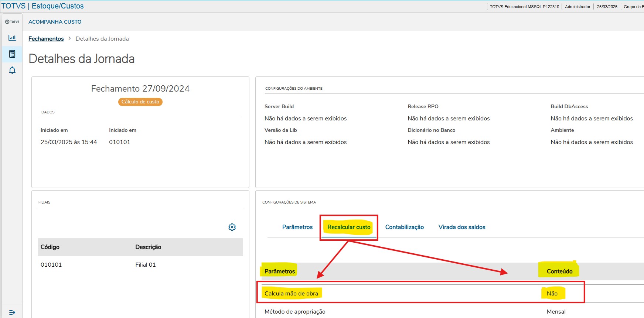The image size is (644, 318).
Task: Click Administrador user in top bar
Action: click(x=577, y=7)
